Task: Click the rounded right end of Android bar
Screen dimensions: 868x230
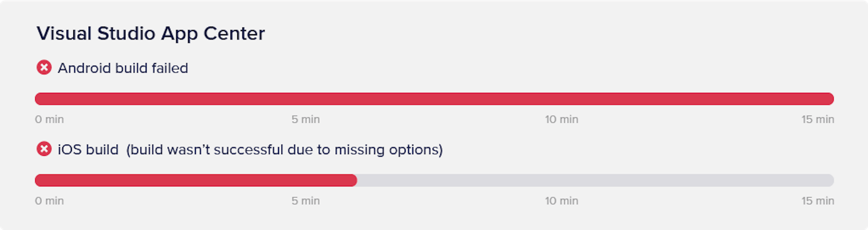Action: tap(829, 99)
